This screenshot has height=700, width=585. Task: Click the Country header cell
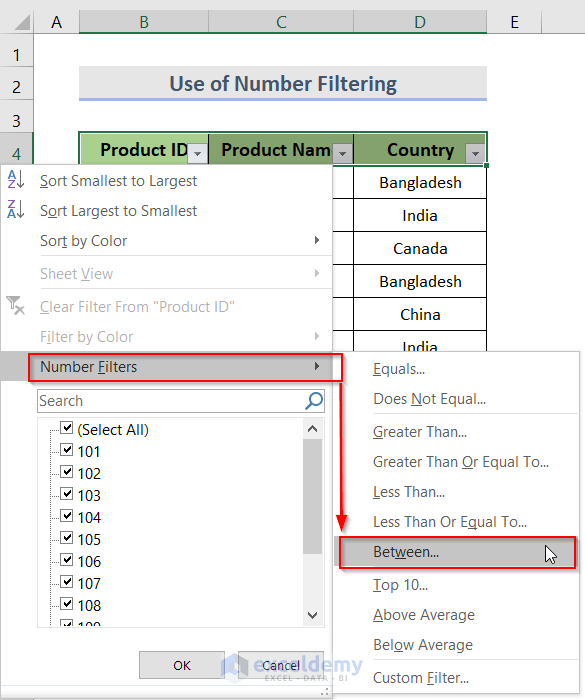pyautogui.click(x=420, y=150)
